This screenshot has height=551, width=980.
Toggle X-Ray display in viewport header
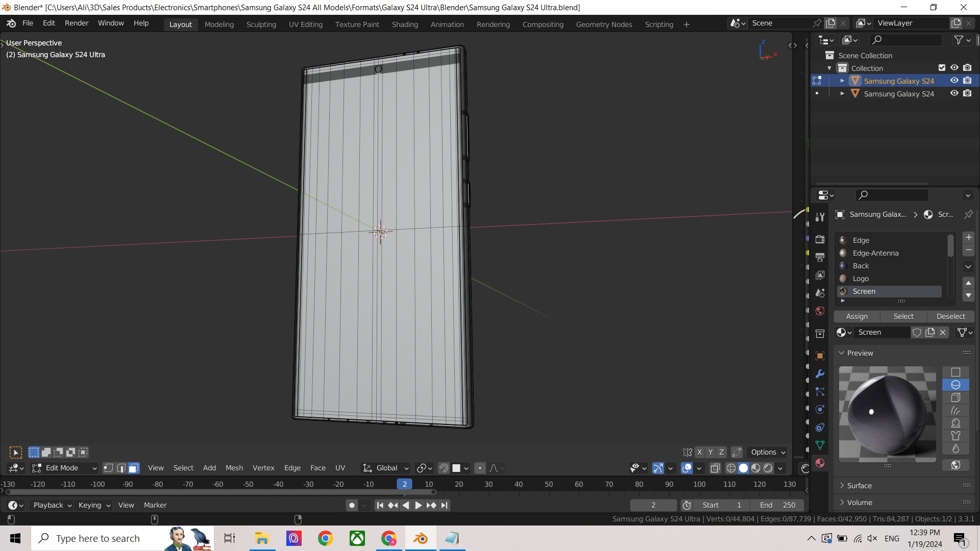coord(715,468)
